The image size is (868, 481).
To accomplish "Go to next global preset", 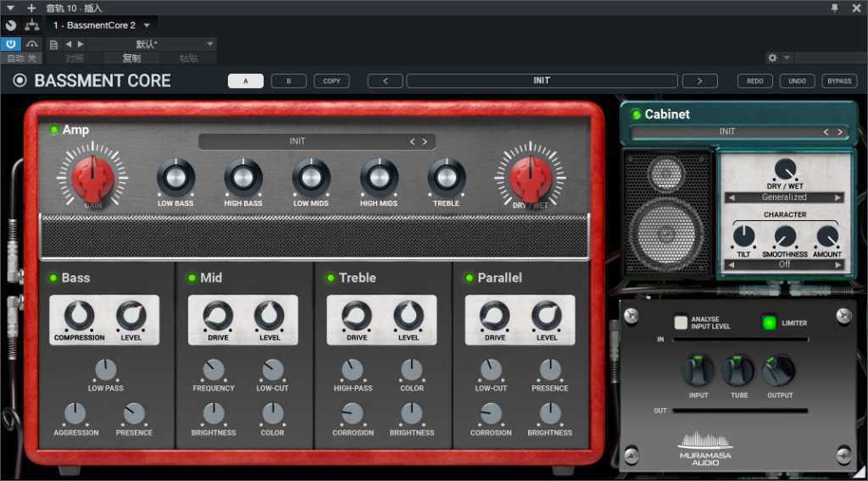I will click(x=699, y=80).
